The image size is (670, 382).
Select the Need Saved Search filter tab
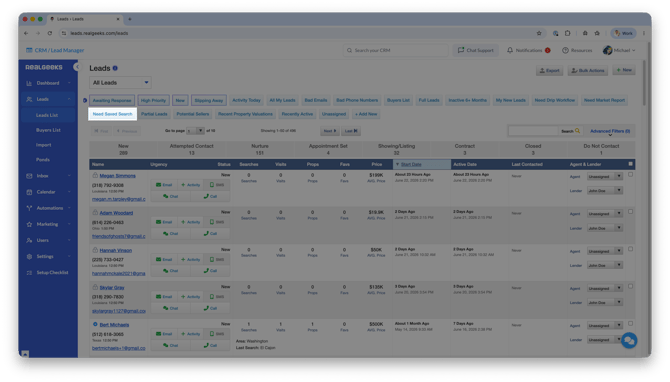tap(112, 114)
